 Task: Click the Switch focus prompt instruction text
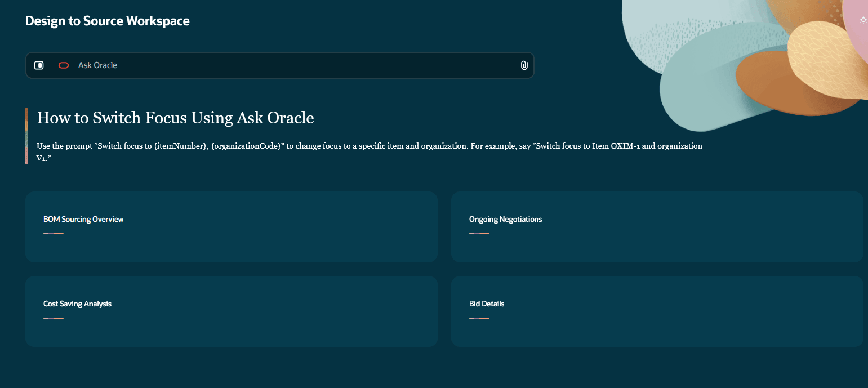point(370,153)
